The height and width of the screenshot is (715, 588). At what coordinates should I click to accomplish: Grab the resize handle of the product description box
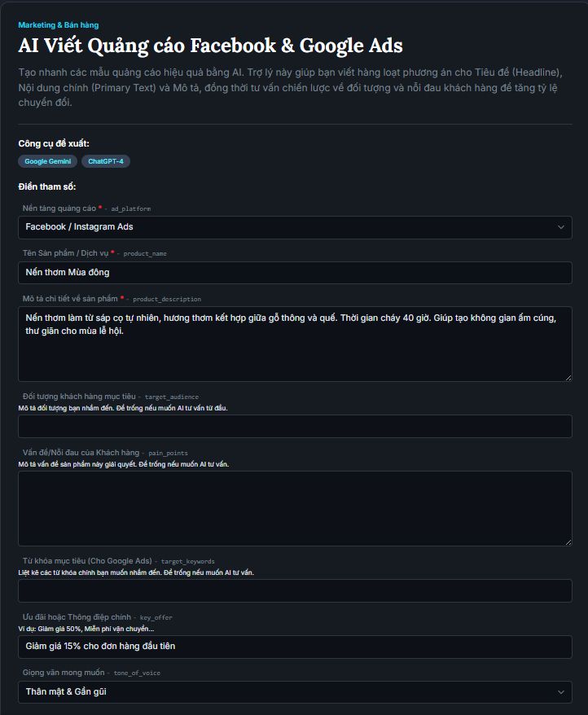click(568, 377)
